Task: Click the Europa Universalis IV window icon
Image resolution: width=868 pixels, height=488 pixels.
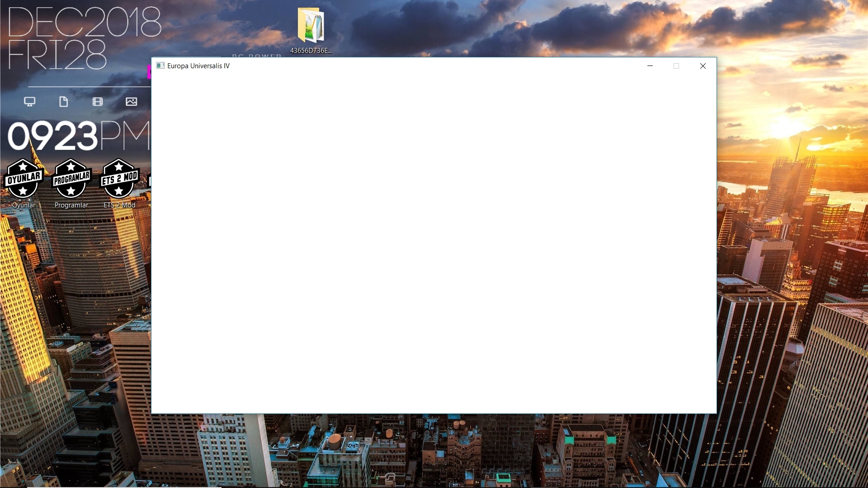Action: [160, 66]
